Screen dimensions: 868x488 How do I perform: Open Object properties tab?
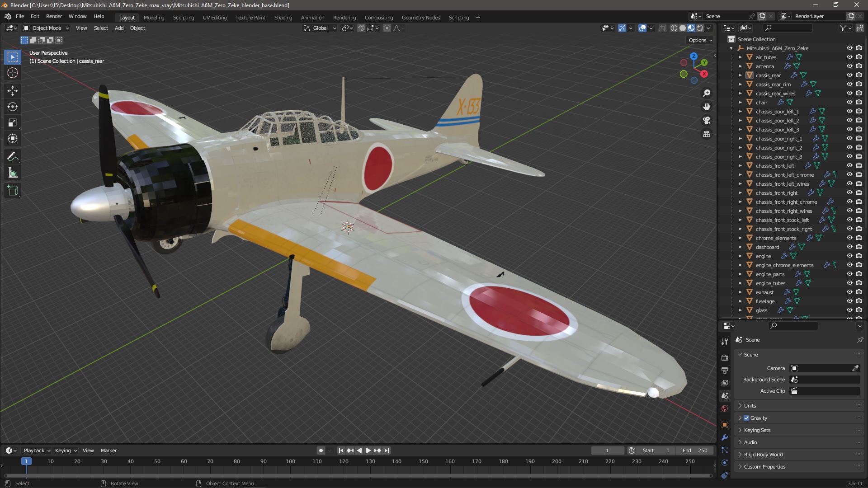(x=725, y=425)
